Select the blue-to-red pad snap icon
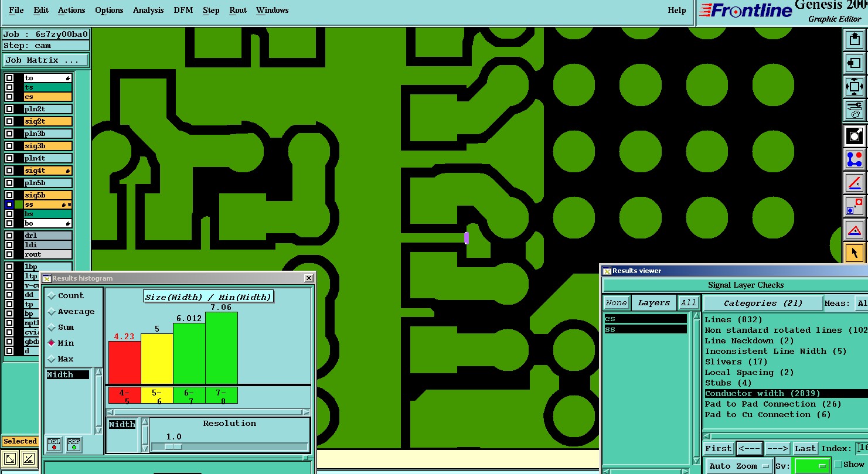Image resolution: width=868 pixels, height=474 pixels. (x=855, y=206)
